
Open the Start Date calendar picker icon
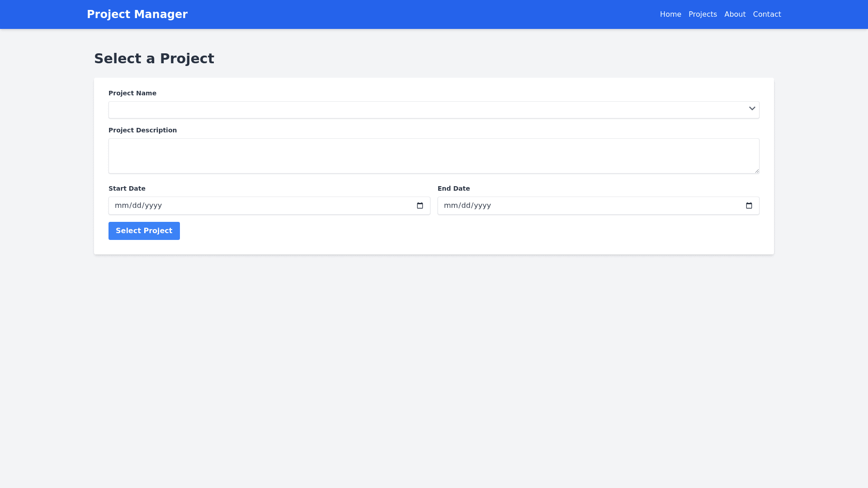coord(420,206)
